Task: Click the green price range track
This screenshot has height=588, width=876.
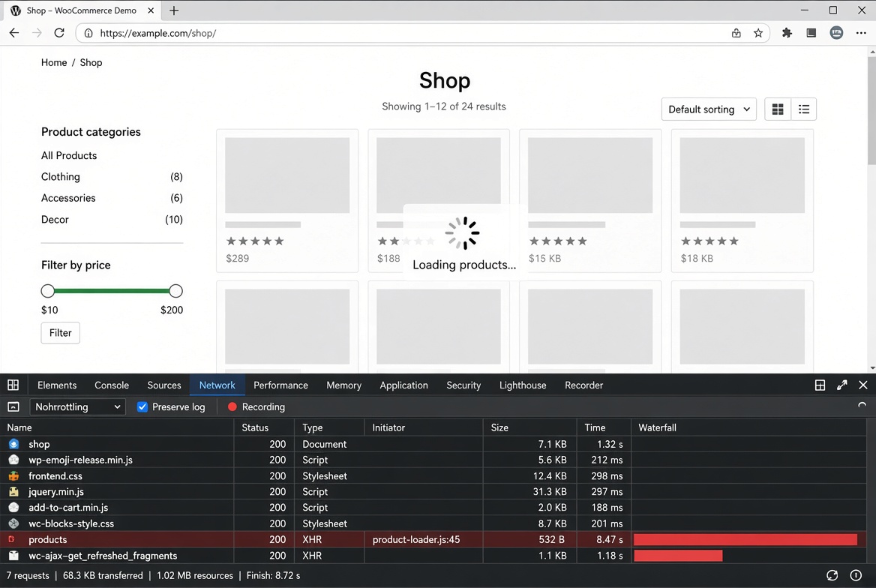Action: tap(112, 291)
